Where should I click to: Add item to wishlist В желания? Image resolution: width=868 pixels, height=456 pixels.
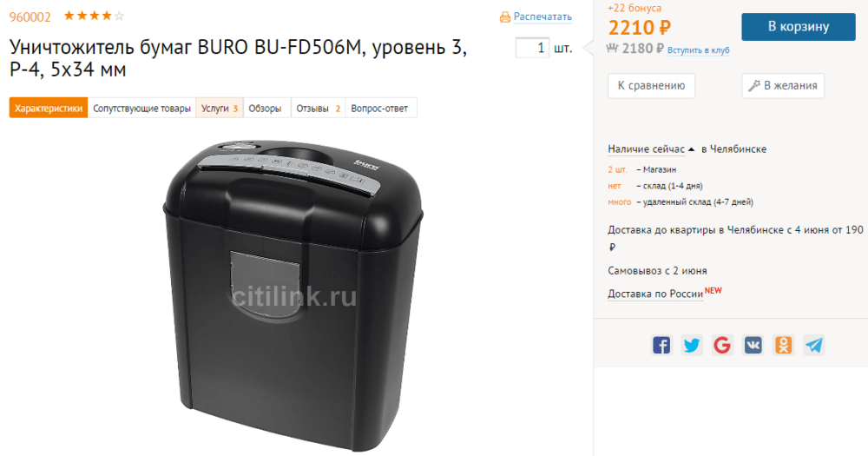pyautogui.click(x=783, y=86)
